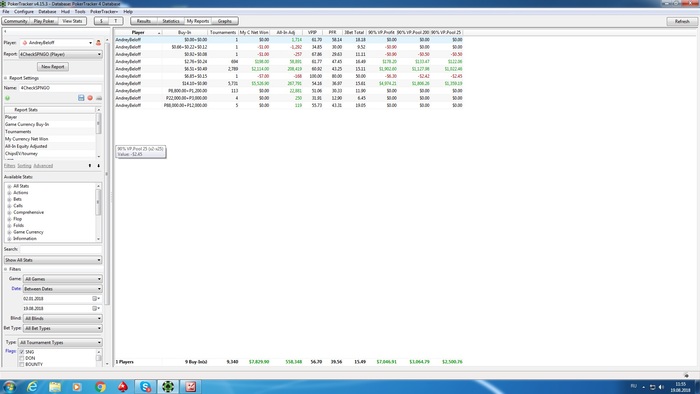Select the $14.10+$0.90 buy-in row

coord(289,83)
